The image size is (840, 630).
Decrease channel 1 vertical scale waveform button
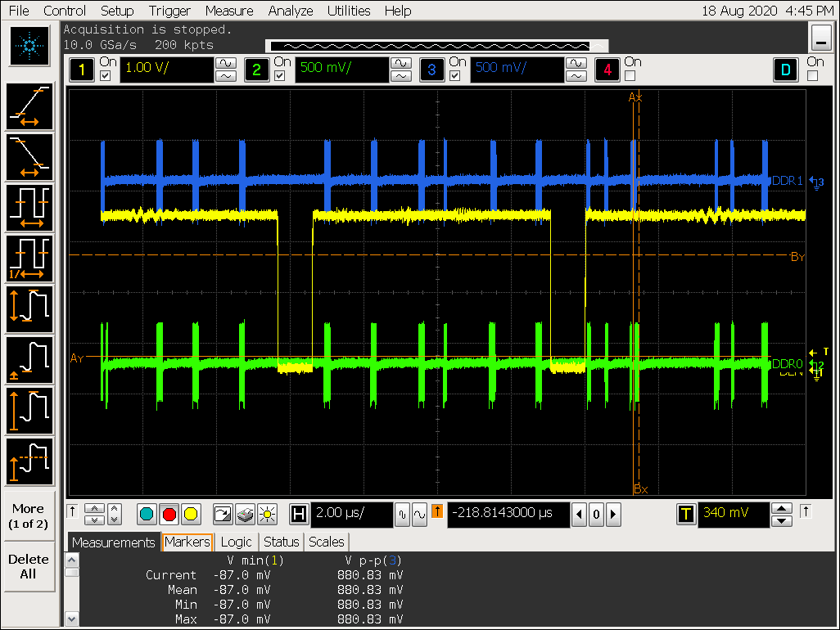point(225,76)
